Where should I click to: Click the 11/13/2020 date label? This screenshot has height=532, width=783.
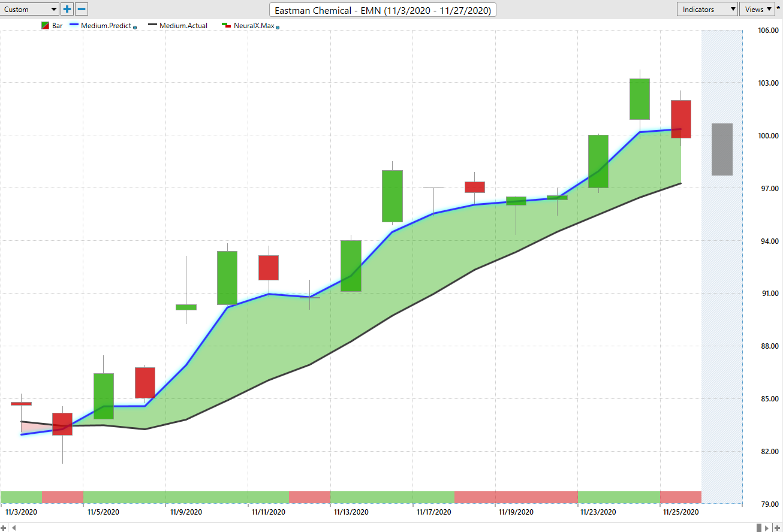coord(351,512)
